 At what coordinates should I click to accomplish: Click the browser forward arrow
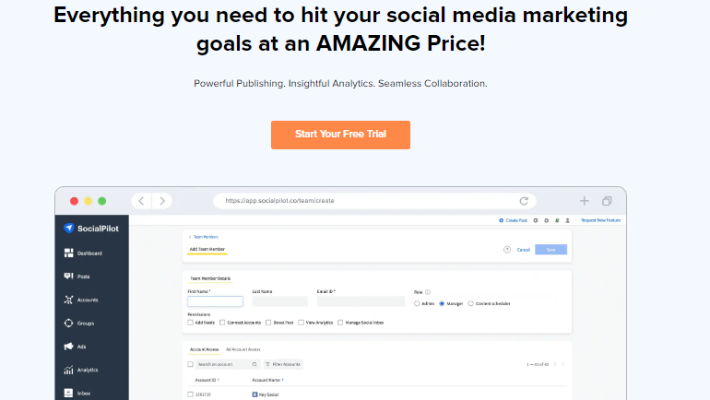point(162,201)
